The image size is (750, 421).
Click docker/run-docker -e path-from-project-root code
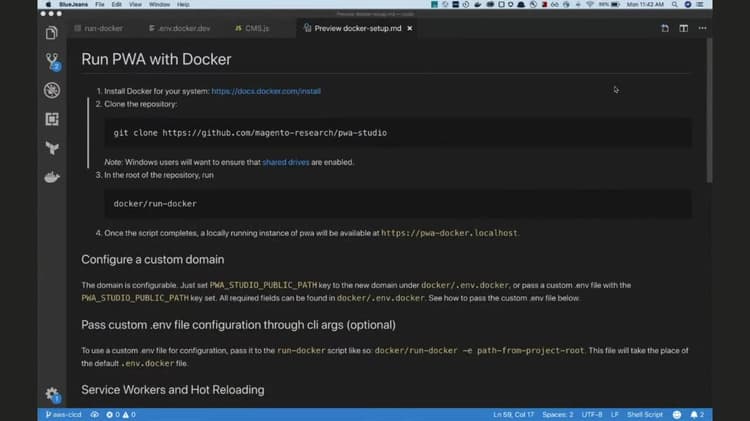[x=479, y=350]
